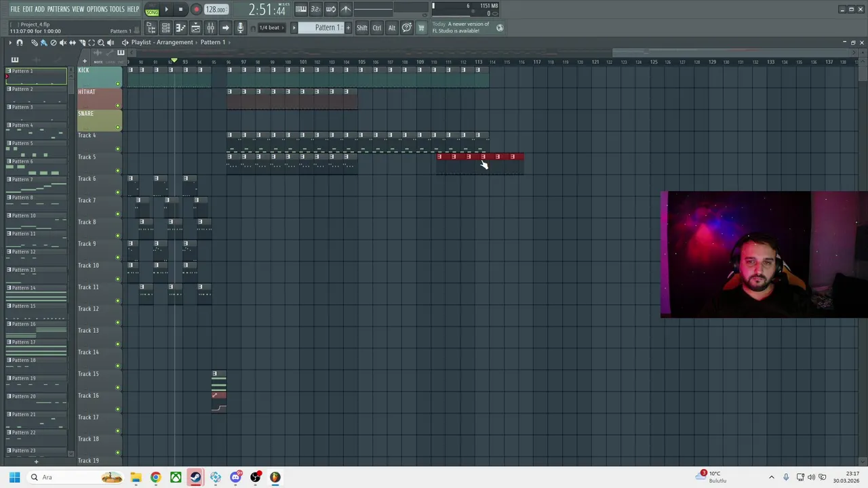Mute Track 4 with its green light

(x=117, y=149)
